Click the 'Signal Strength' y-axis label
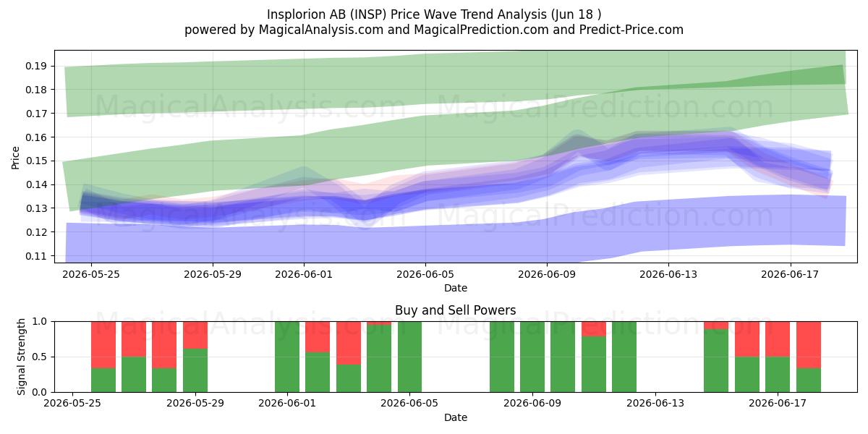This screenshot has height=434, width=868. (x=21, y=357)
